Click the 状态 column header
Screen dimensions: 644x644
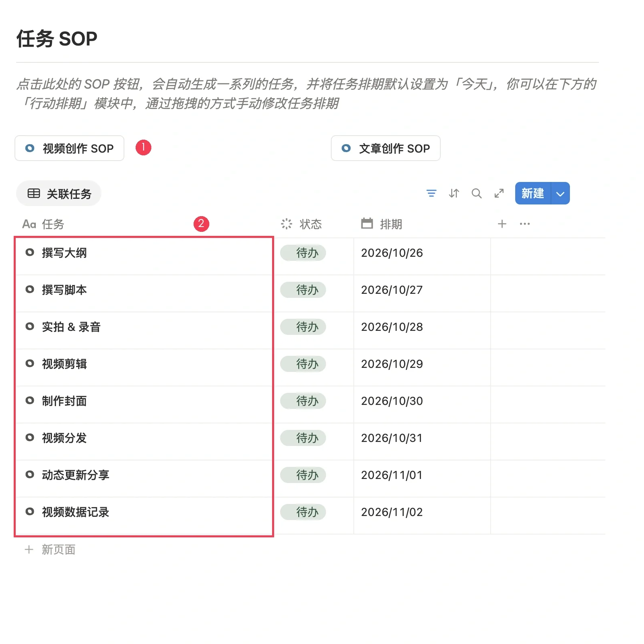[x=301, y=224]
